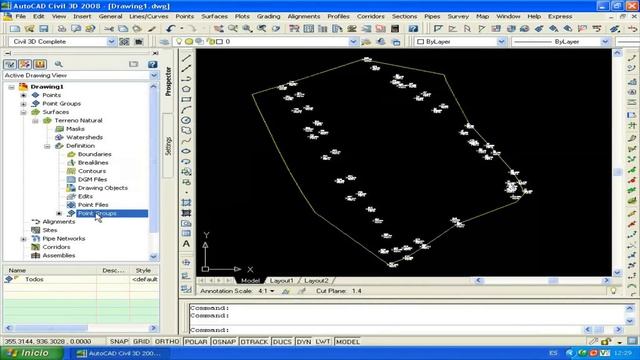This screenshot has height=360, width=640.
Task: Click AutoCAD Civil 3D taskbar button
Action: pos(119,353)
